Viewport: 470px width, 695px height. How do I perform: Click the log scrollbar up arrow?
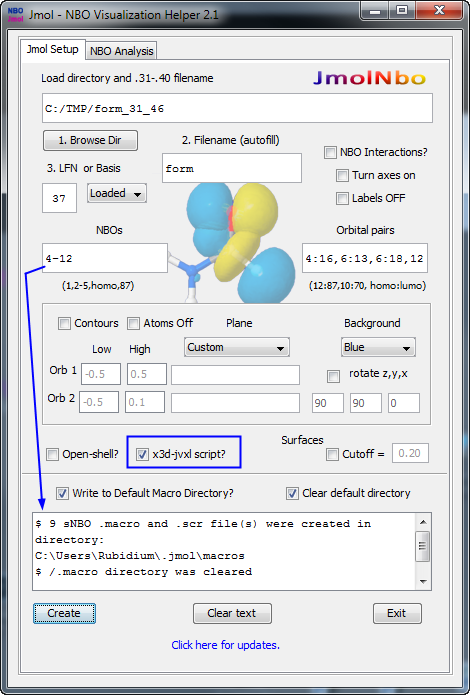pos(423,522)
